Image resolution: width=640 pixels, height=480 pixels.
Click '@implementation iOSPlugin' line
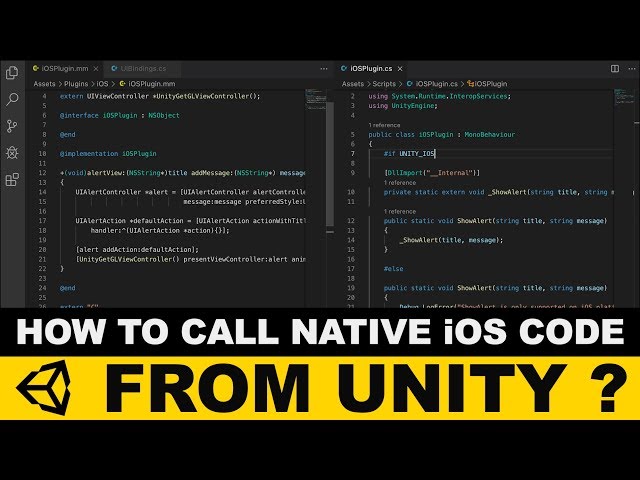pos(108,154)
